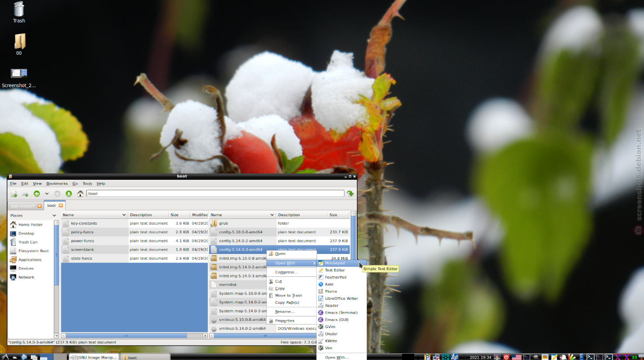Select Devices in Places sidebar
The height and width of the screenshot is (360, 644).
(x=26, y=268)
